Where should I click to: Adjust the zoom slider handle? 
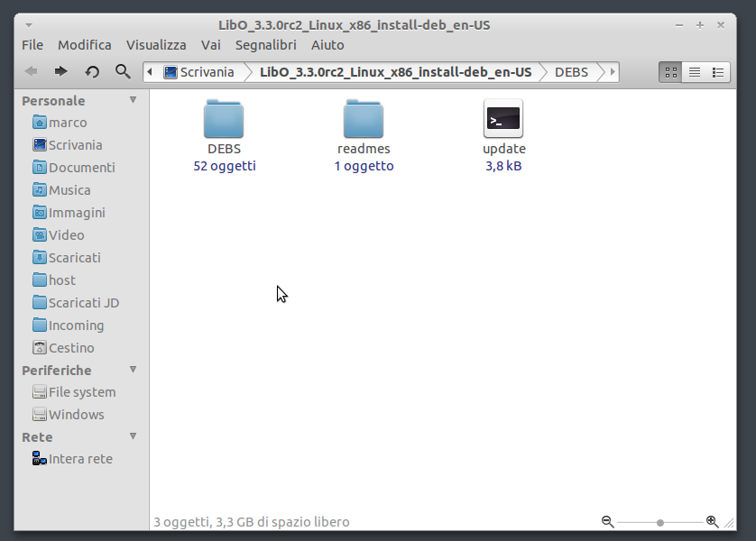(x=660, y=522)
